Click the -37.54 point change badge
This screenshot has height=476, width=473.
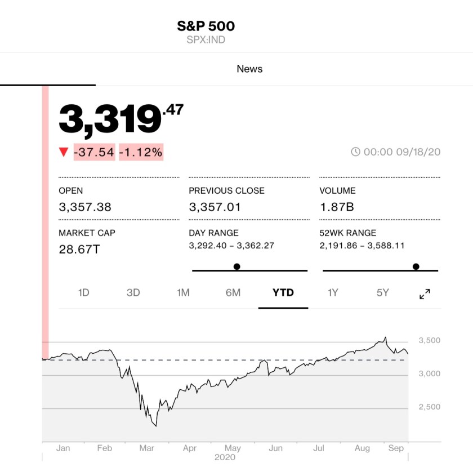point(94,152)
